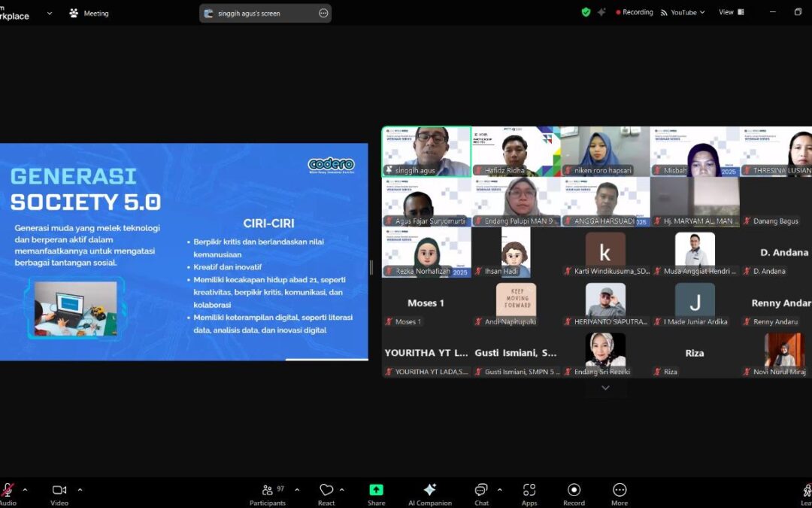Select Musa Anggiat Hendri tile
The image size is (812, 508).
coord(695,252)
